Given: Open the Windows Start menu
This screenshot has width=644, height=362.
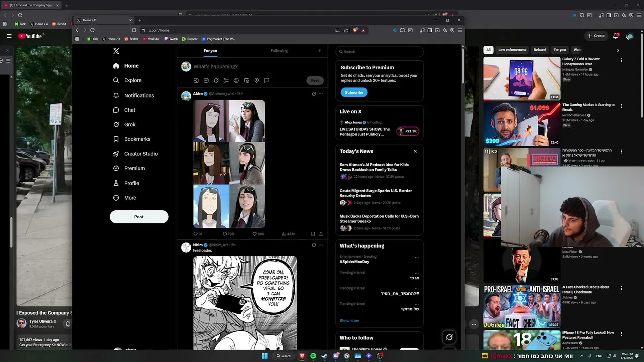Looking at the screenshot, I should tap(265, 356).
